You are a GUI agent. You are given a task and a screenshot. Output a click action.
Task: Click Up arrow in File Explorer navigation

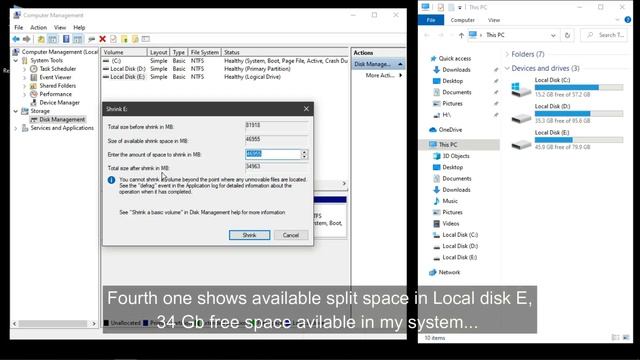(461, 36)
